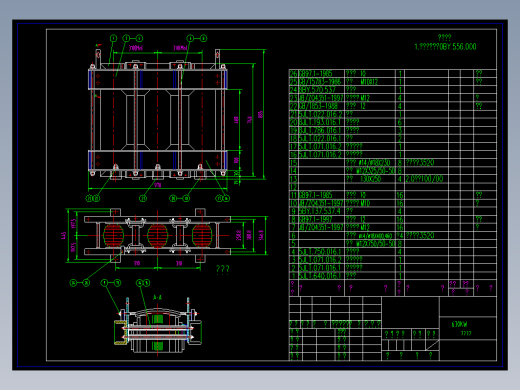This screenshot has height=390, width=520.
Task: Click the 640 vertical dimension text
Action: click(236, 120)
